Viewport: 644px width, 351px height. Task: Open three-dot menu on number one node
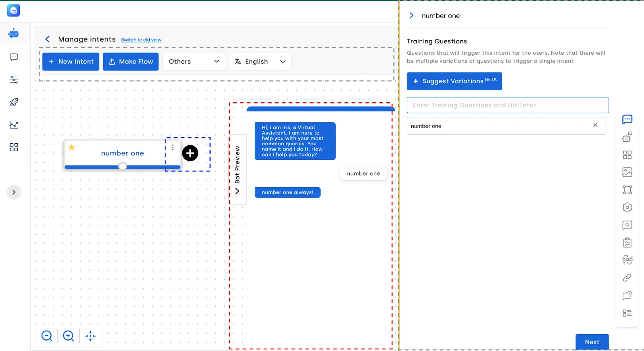point(173,147)
